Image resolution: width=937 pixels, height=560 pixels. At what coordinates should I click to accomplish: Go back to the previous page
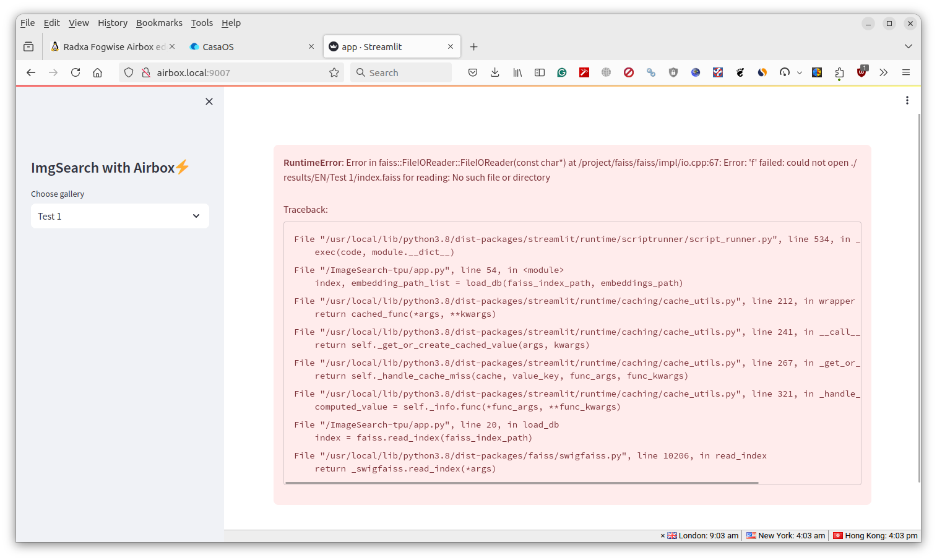(x=31, y=72)
